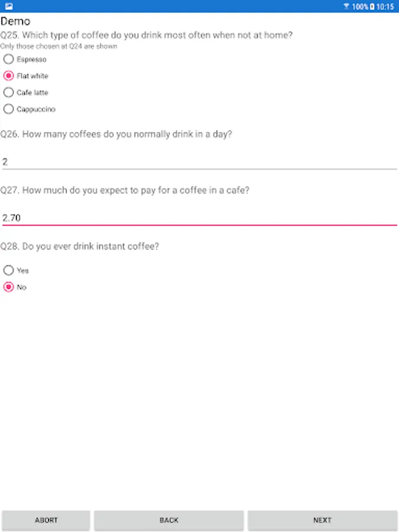Pick the Cafe latte option
This screenshot has width=399, height=532.
[9, 92]
